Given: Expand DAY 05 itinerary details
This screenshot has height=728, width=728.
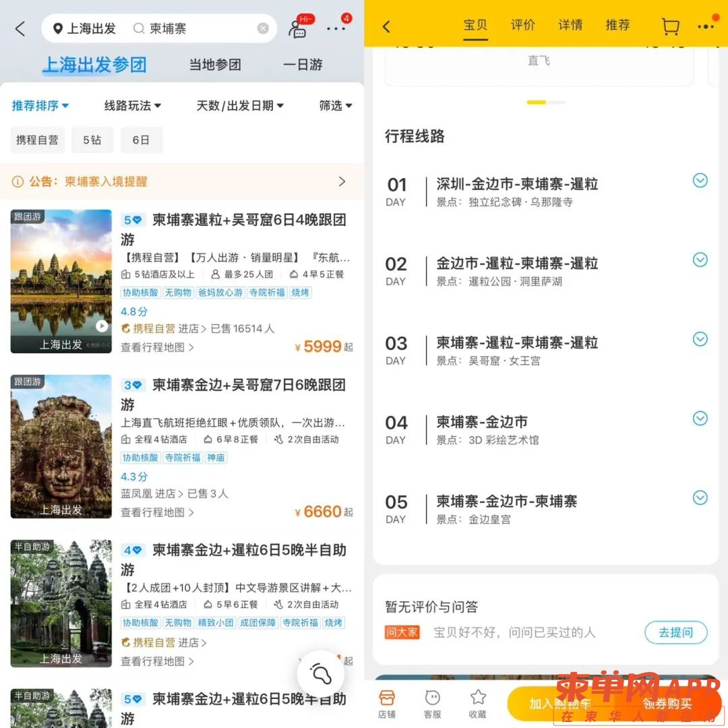Looking at the screenshot, I should coord(700,497).
